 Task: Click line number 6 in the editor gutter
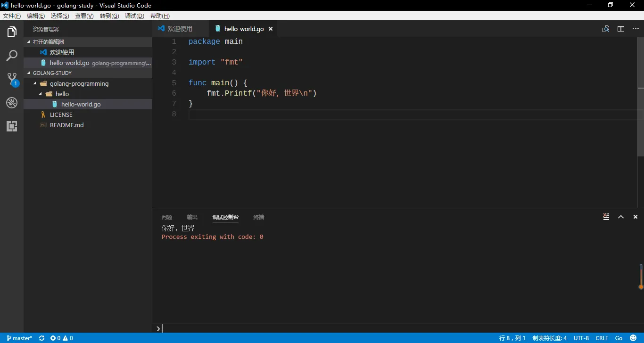(x=174, y=93)
